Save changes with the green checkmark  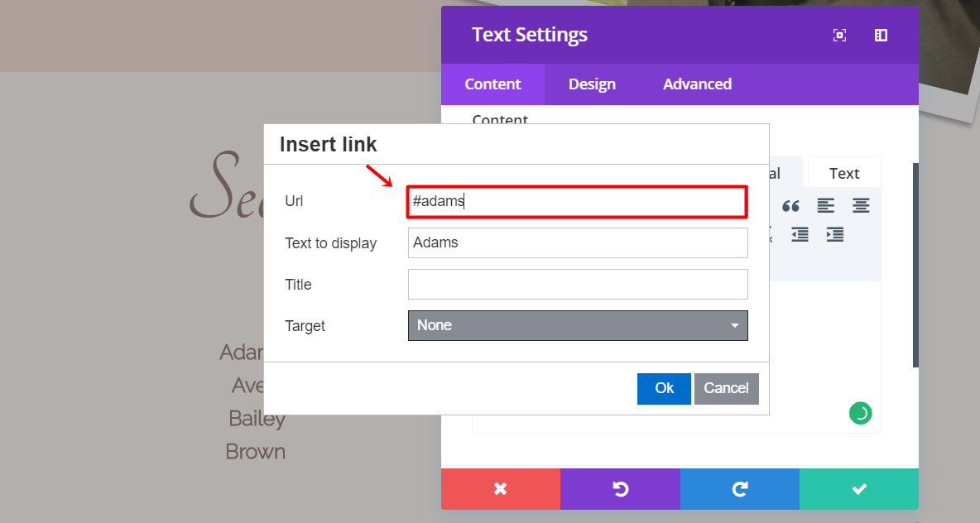[x=859, y=489]
